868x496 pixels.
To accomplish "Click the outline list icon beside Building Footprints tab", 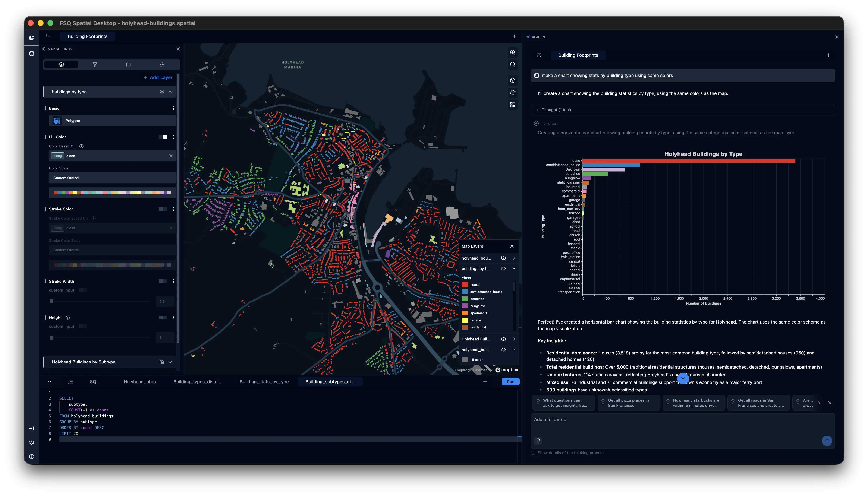I will (48, 36).
